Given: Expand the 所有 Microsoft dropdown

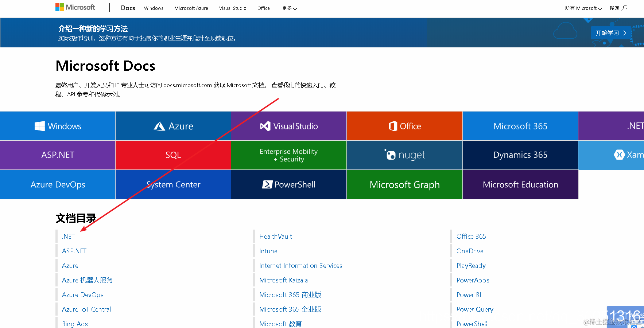Looking at the screenshot, I should [583, 8].
